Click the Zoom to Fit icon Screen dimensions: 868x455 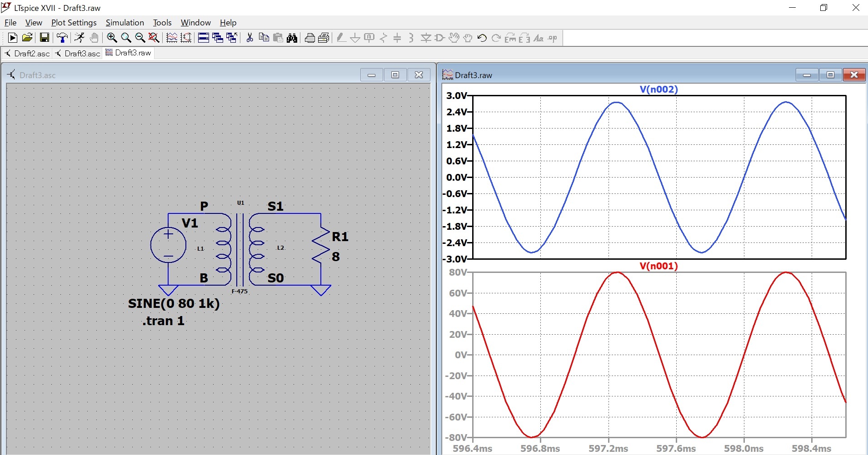[x=154, y=38]
